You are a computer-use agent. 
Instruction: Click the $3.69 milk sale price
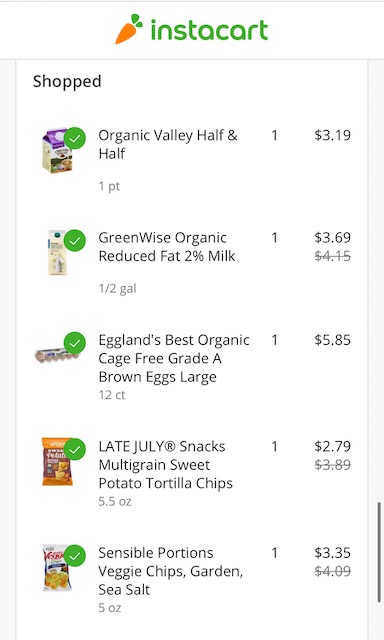point(332,237)
